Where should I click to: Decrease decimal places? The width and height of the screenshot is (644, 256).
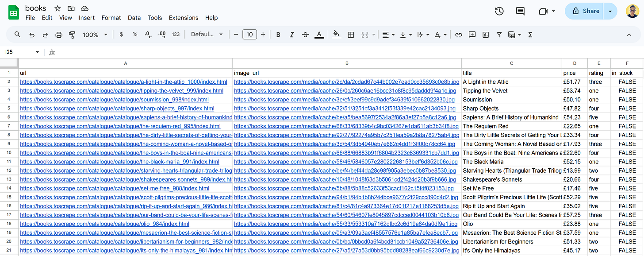(x=148, y=35)
